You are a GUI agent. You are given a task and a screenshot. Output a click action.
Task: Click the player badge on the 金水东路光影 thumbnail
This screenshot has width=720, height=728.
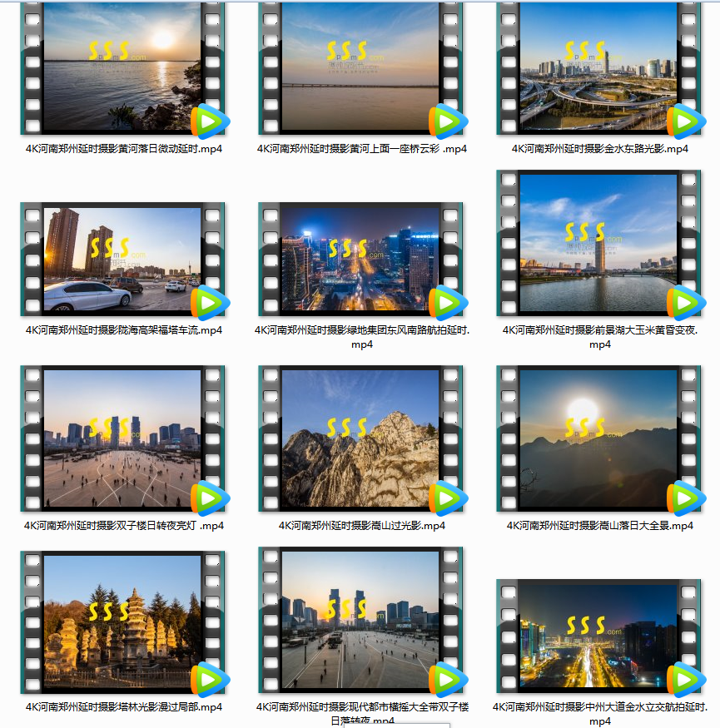coord(686,122)
